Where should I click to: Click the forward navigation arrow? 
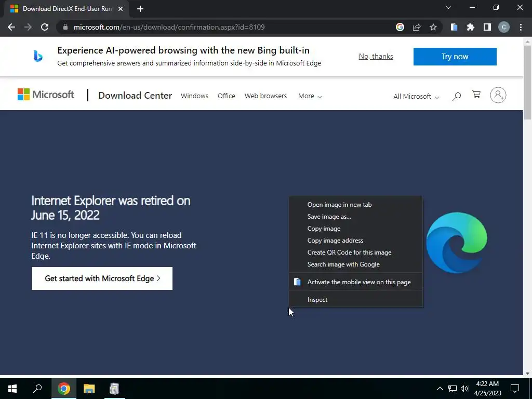pos(28,27)
